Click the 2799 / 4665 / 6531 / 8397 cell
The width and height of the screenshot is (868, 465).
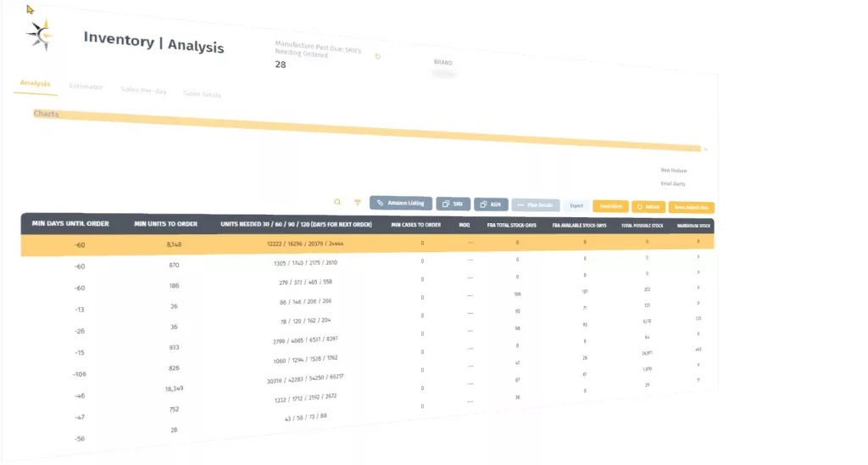305,339
